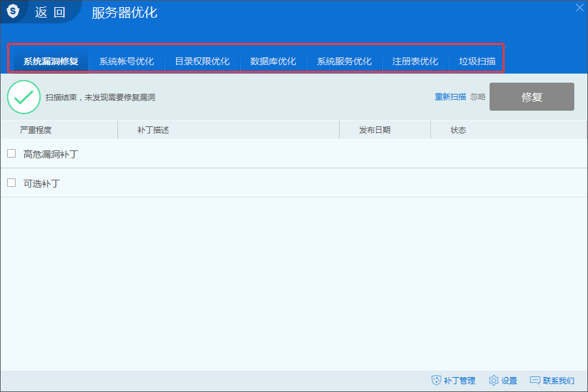Viewport: 588px width, 392px height.
Task: Click the safety dog shield logo
Action: (13, 11)
